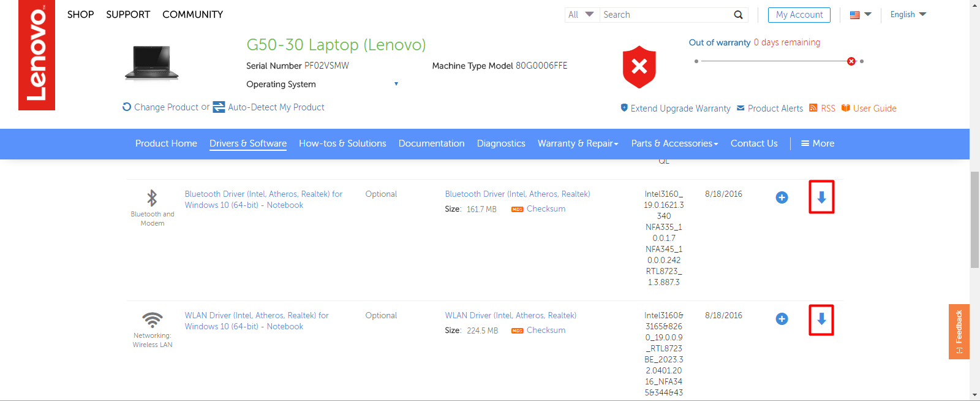Open Contact Us page

pos(754,143)
